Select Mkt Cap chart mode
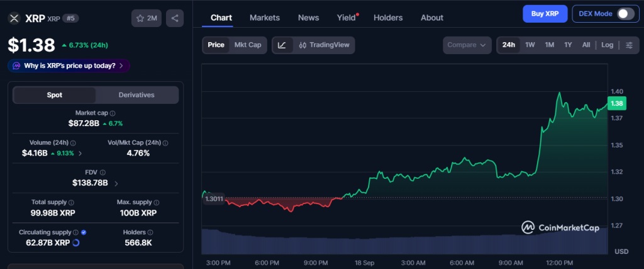Viewport: 644px width, 269px height. [248, 45]
